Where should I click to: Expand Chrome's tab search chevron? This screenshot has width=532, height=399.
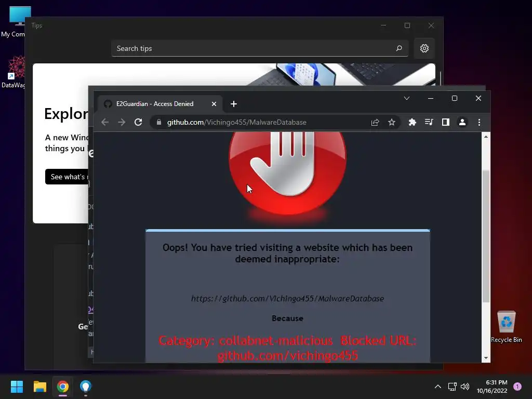tap(407, 98)
